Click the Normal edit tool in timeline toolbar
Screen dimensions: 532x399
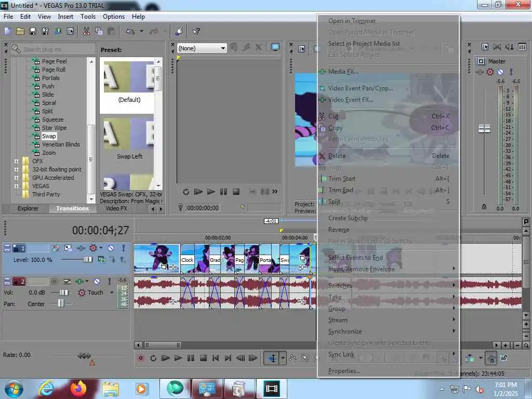pos(272,358)
